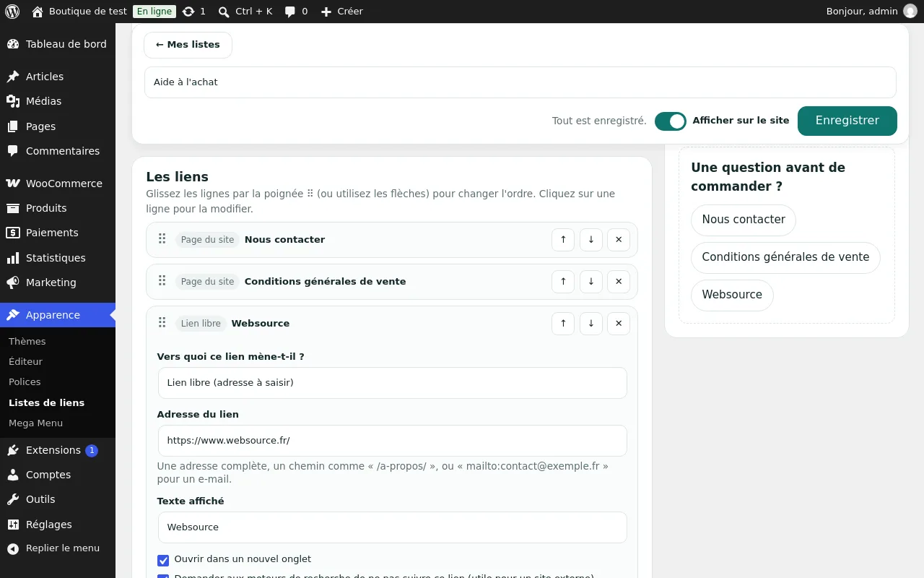Open Paiements in the sidebar
924x578 pixels.
pyautogui.click(x=58, y=233)
